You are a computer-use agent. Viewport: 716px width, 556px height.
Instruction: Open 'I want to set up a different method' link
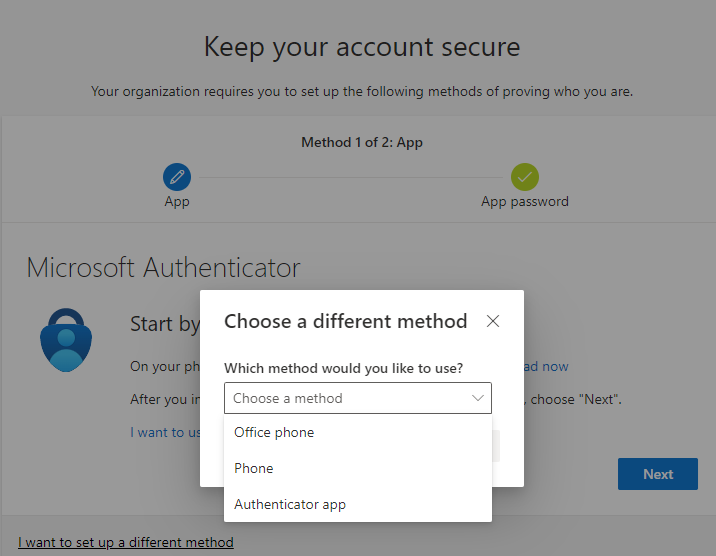coord(126,542)
